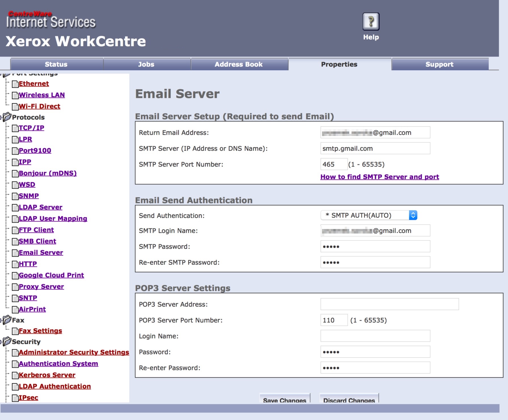Click Save Changes button
The image size is (508, 420).
(x=285, y=398)
